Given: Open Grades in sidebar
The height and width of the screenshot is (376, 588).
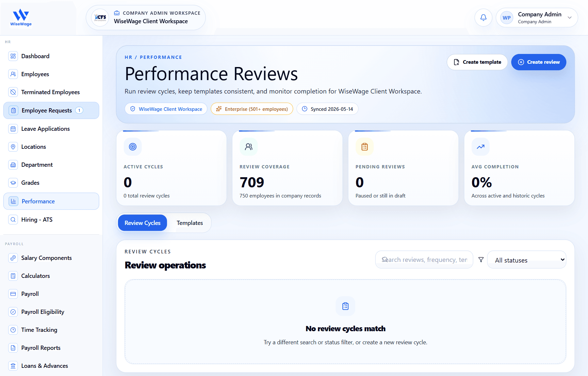Looking at the screenshot, I should 51,183.
